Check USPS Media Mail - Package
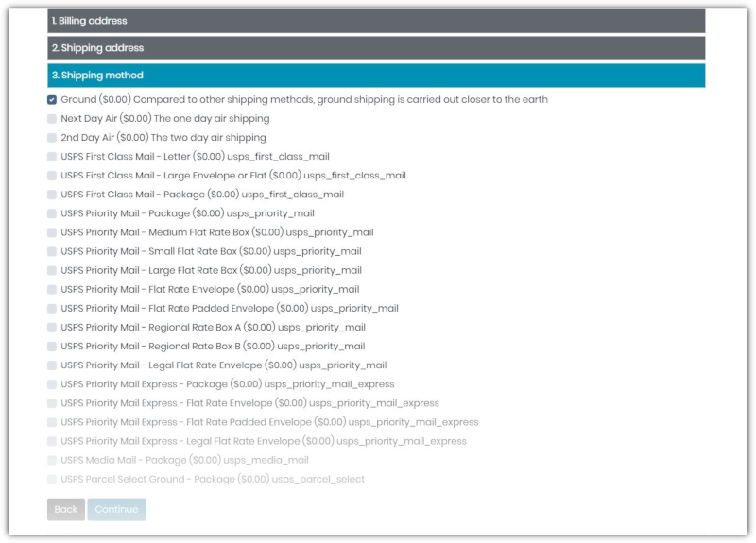756x543 pixels. [52, 460]
